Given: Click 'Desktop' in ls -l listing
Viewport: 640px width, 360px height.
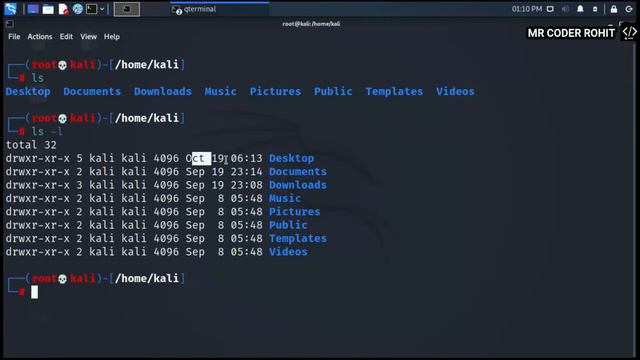Looking at the screenshot, I should click(x=291, y=158).
